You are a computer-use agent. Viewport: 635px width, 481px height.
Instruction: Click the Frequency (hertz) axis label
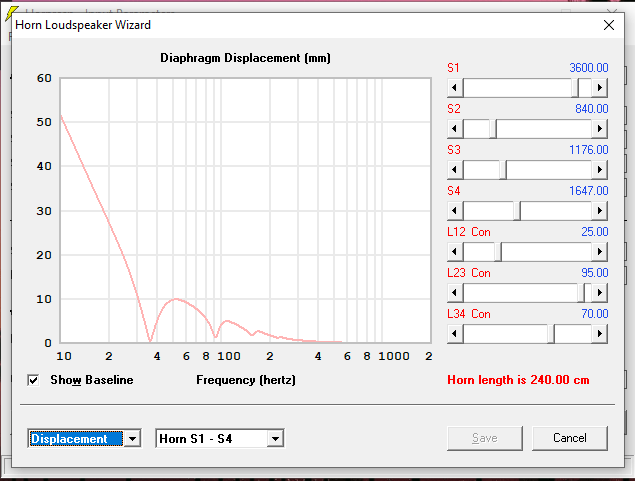(x=246, y=380)
